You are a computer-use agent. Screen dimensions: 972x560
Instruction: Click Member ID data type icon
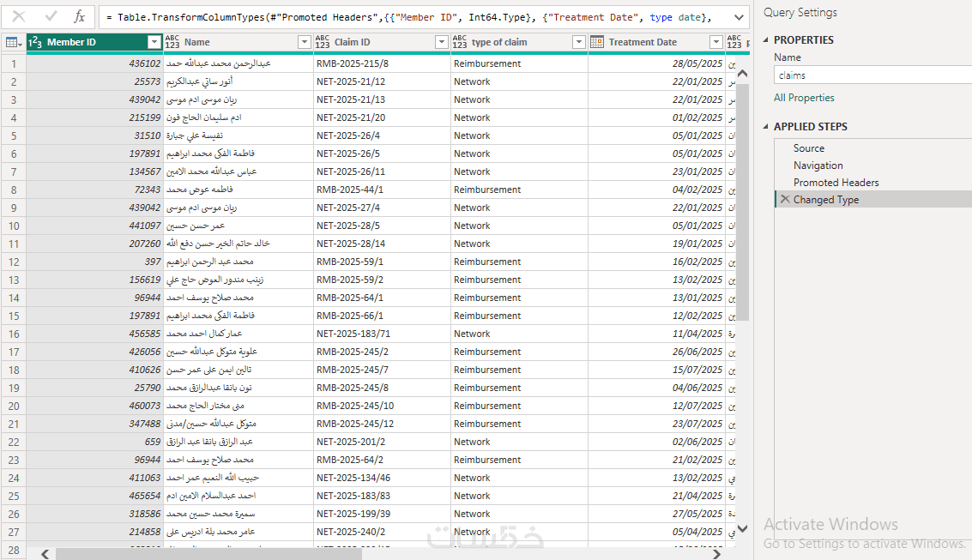click(35, 42)
